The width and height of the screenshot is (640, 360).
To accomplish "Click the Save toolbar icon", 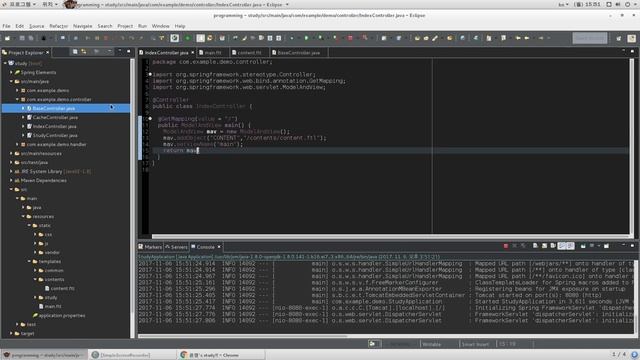I will coord(22,38).
